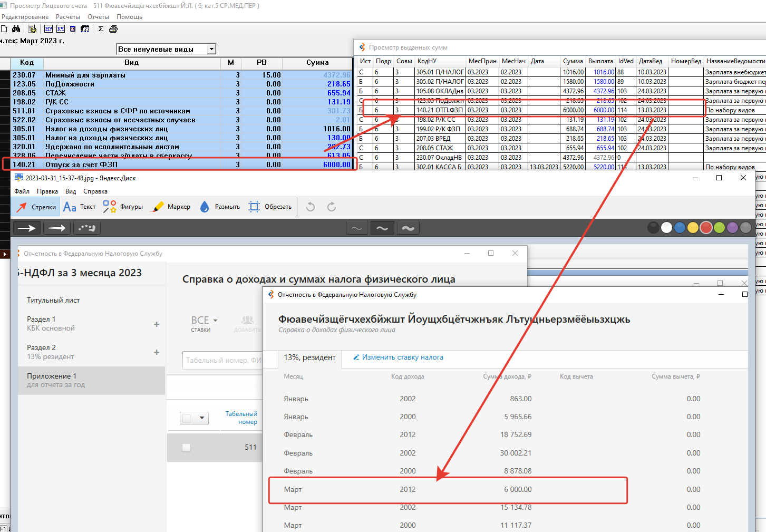The width and height of the screenshot is (766, 532).
Task: Redo the edit in Яндекс.Диск editor
Action: pyautogui.click(x=332, y=207)
